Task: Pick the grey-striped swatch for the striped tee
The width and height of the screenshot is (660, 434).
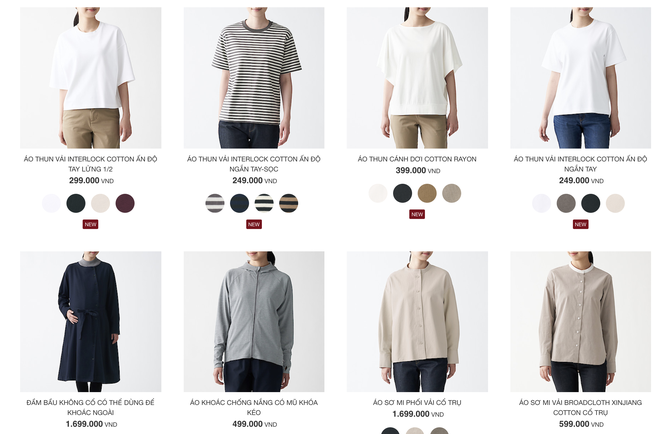Action: (x=215, y=203)
